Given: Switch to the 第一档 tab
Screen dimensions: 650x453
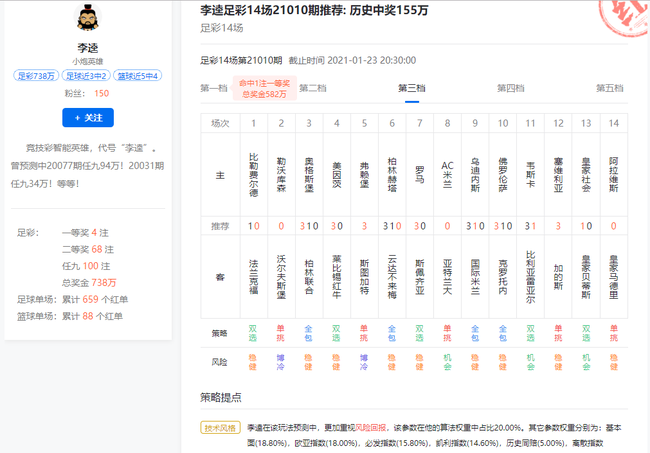Looking at the screenshot, I should pyautogui.click(x=213, y=88).
